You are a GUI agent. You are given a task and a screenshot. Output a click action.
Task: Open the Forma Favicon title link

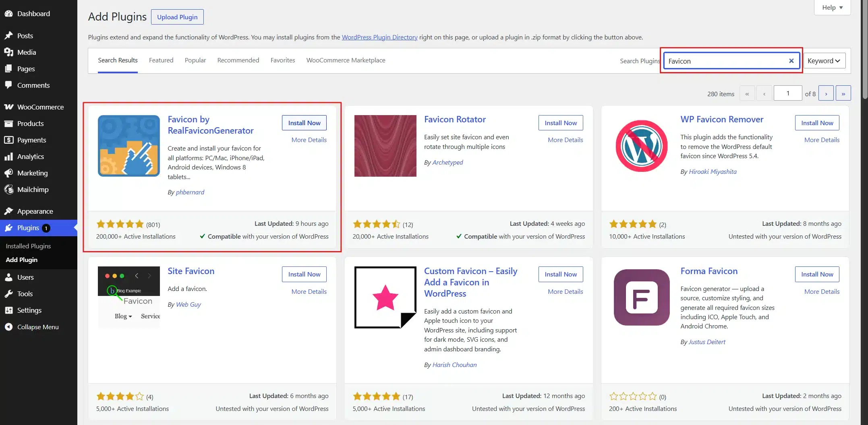coord(709,271)
